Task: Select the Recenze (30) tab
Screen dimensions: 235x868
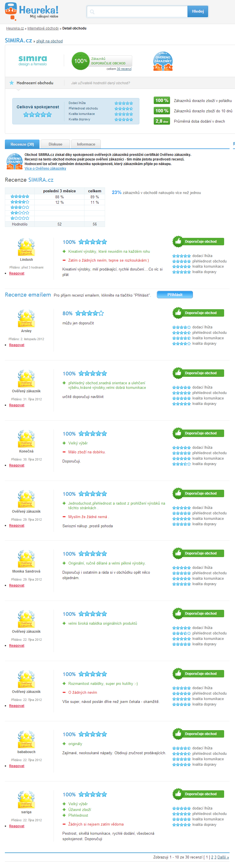Action: (22, 144)
